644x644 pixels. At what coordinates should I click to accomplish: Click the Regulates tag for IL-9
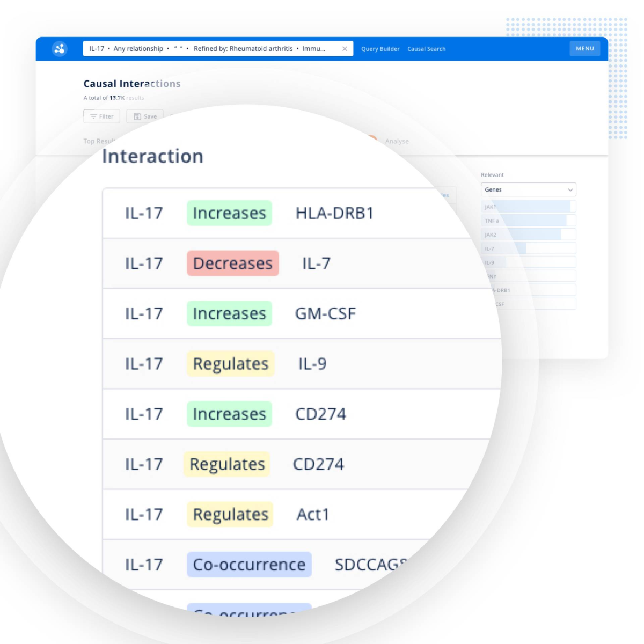[x=230, y=364]
